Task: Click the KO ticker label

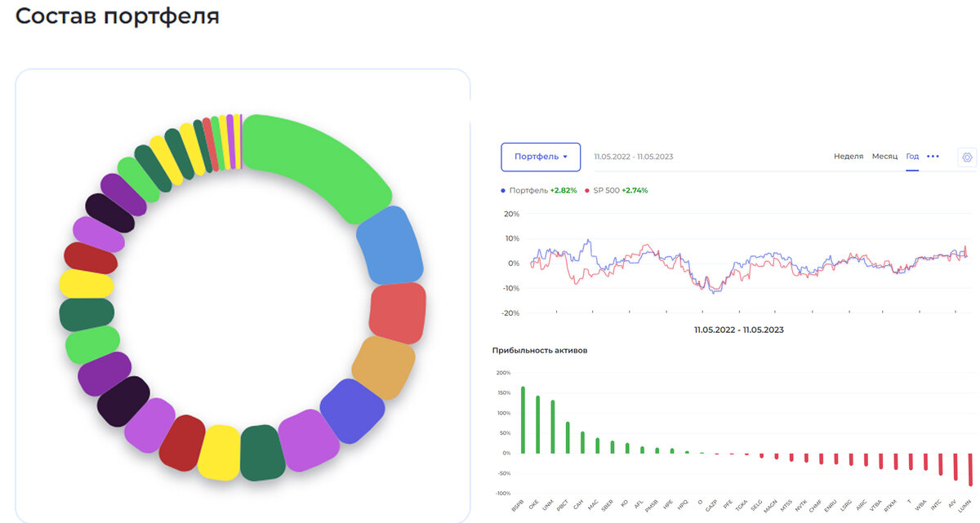Action: (x=624, y=504)
